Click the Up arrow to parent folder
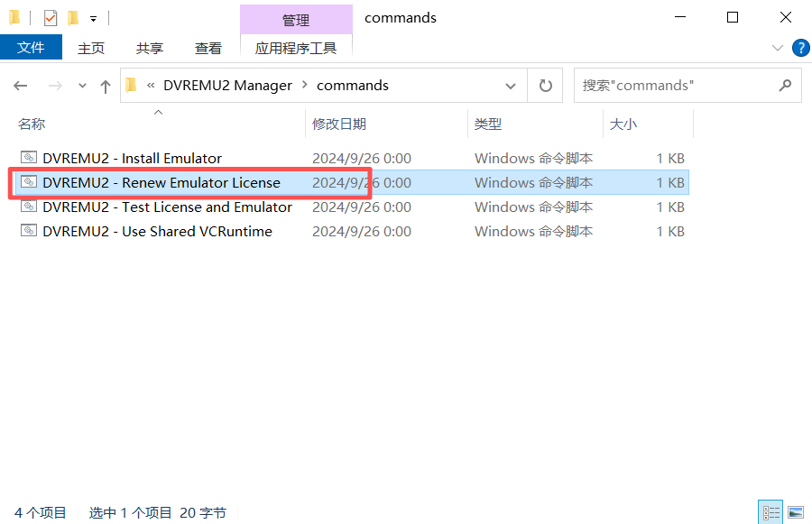The height and width of the screenshot is (524, 812). point(106,85)
